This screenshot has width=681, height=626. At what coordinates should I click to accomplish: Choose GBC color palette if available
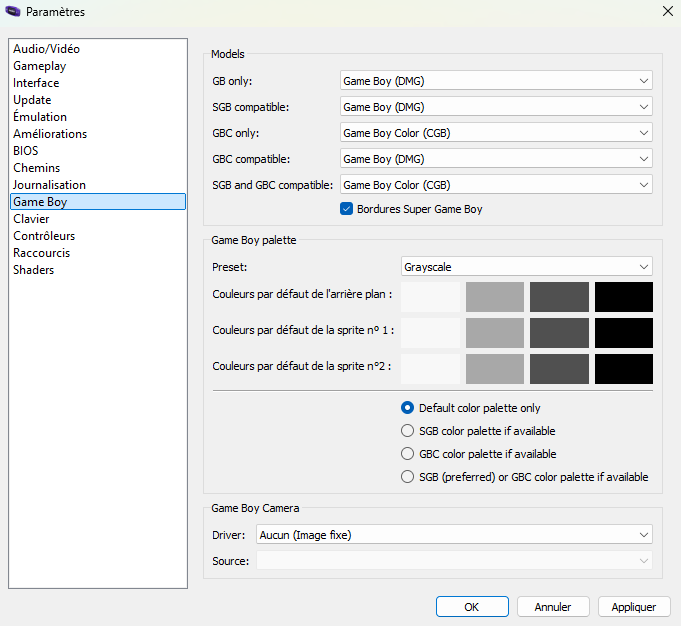coord(407,454)
